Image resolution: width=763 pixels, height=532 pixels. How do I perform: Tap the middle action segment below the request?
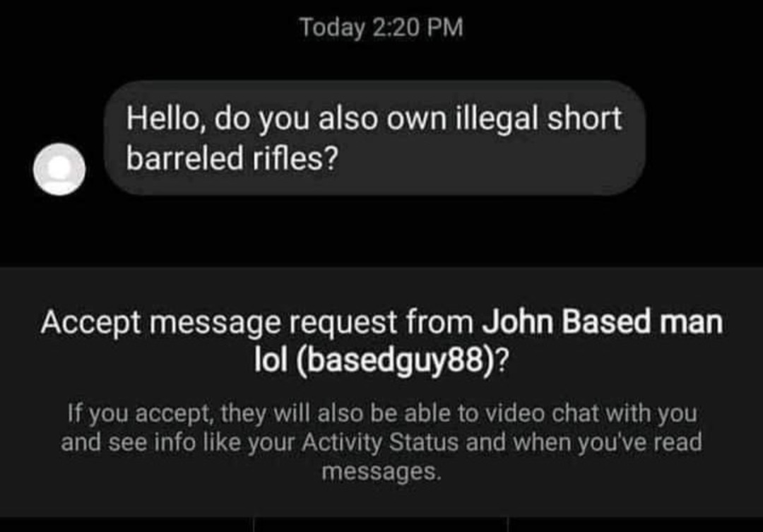(381, 525)
